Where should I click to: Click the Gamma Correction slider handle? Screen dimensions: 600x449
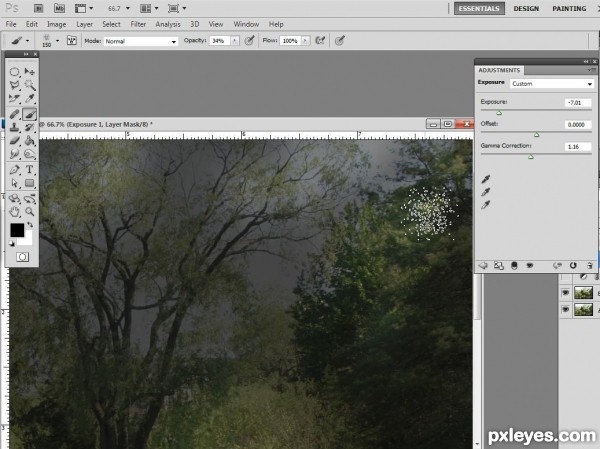tap(531, 157)
